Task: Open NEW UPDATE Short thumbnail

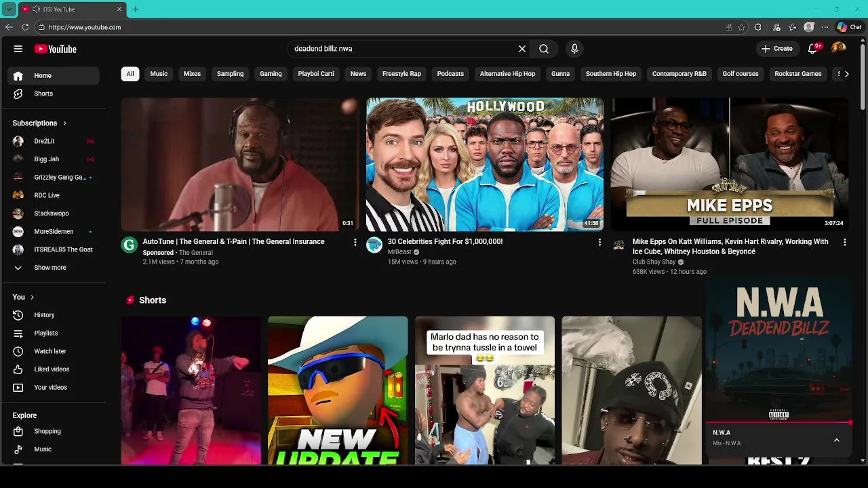Action: tap(338, 390)
